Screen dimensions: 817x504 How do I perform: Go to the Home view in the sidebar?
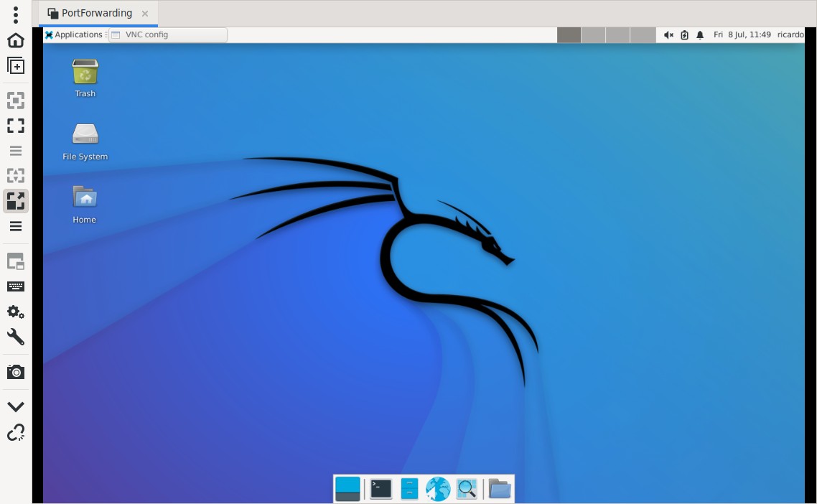coord(16,40)
